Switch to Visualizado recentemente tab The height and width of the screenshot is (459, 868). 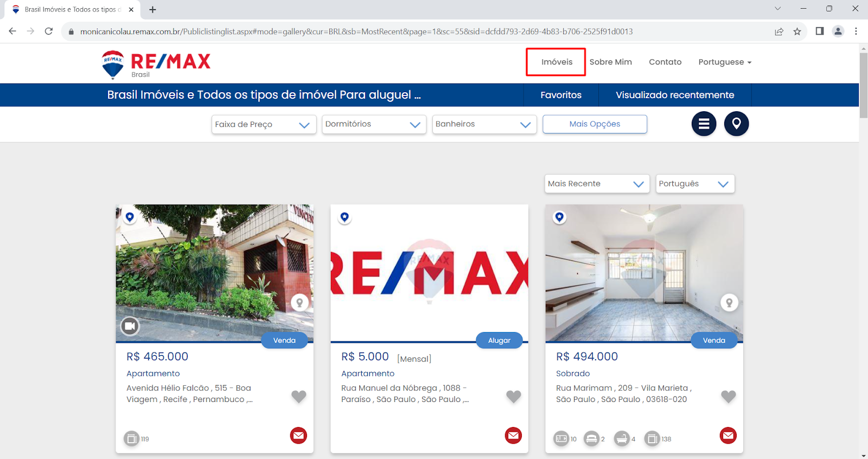675,95
